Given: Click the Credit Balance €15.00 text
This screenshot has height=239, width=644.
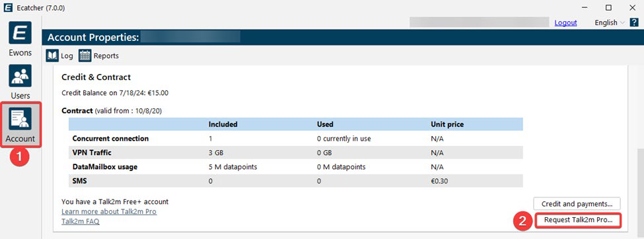Looking at the screenshot, I should (114, 93).
